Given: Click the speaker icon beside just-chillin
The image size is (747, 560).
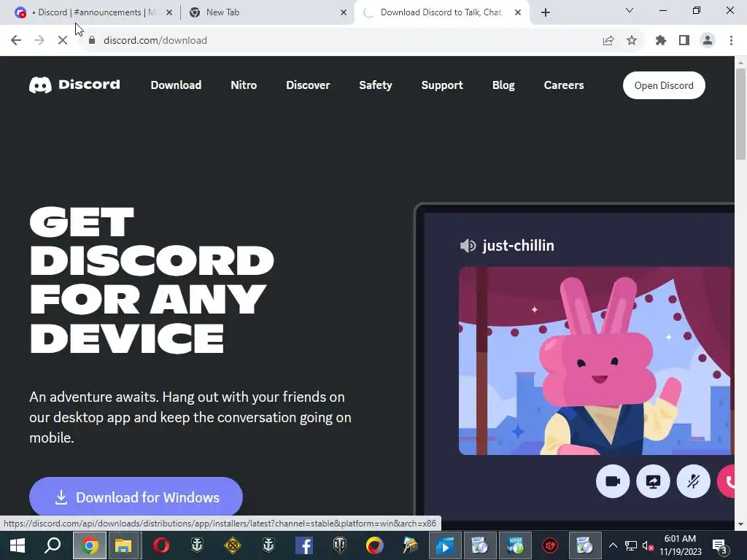Looking at the screenshot, I should (468, 246).
